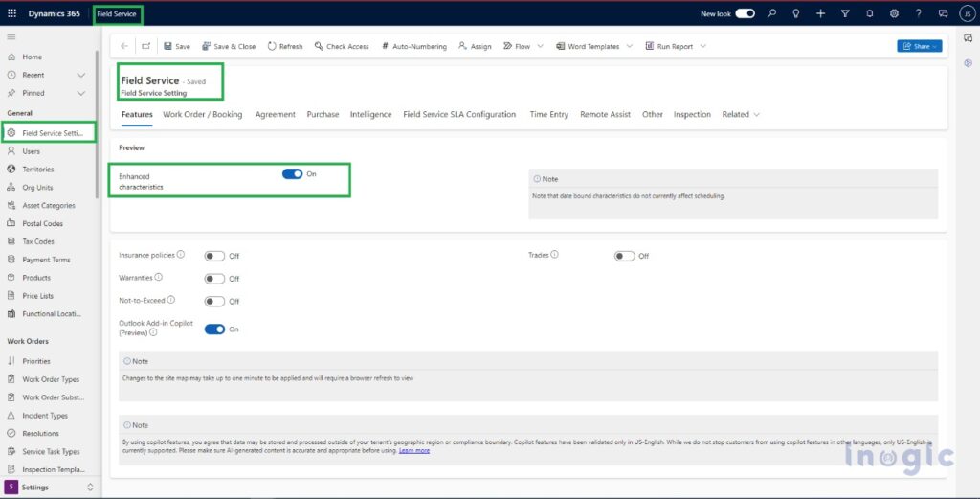Open the Word Templates dropdown arrow
Screen dimensions: 980x499
coord(630,46)
